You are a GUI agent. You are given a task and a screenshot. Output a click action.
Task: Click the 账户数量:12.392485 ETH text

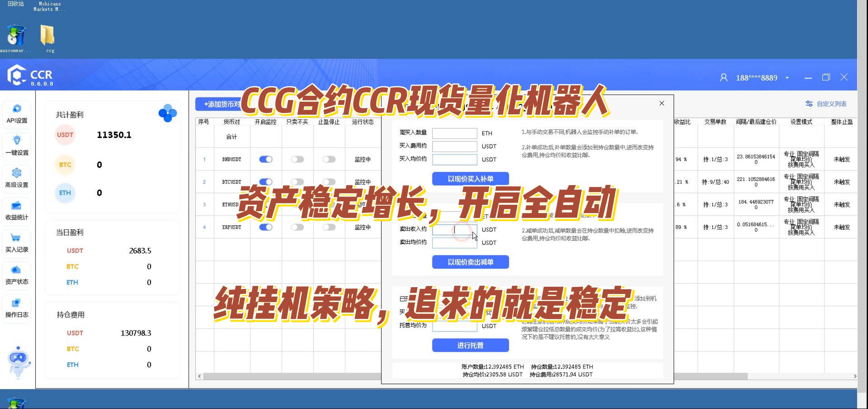(493, 367)
